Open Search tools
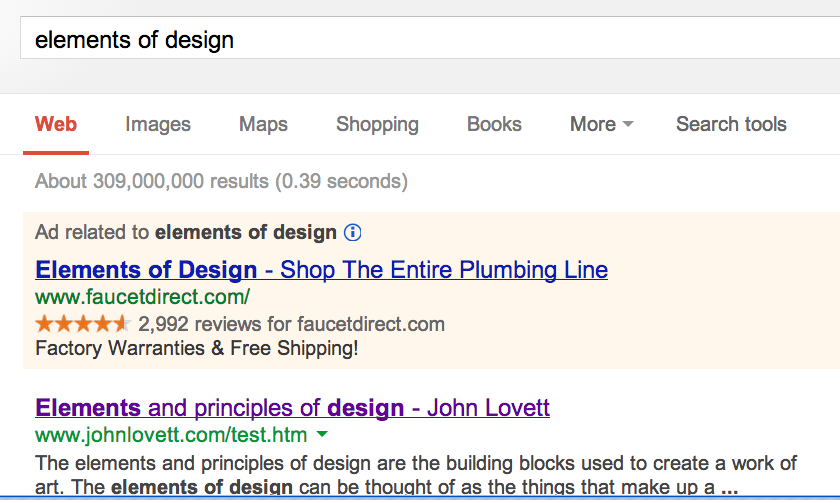This screenshot has height=500, width=840. pos(731,124)
